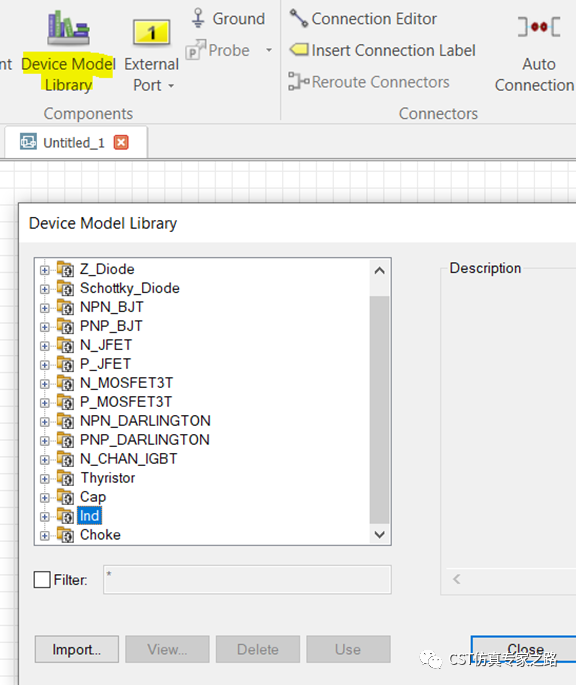The height and width of the screenshot is (685, 576).
Task: Insert a Ground symbol
Action: [198, 18]
